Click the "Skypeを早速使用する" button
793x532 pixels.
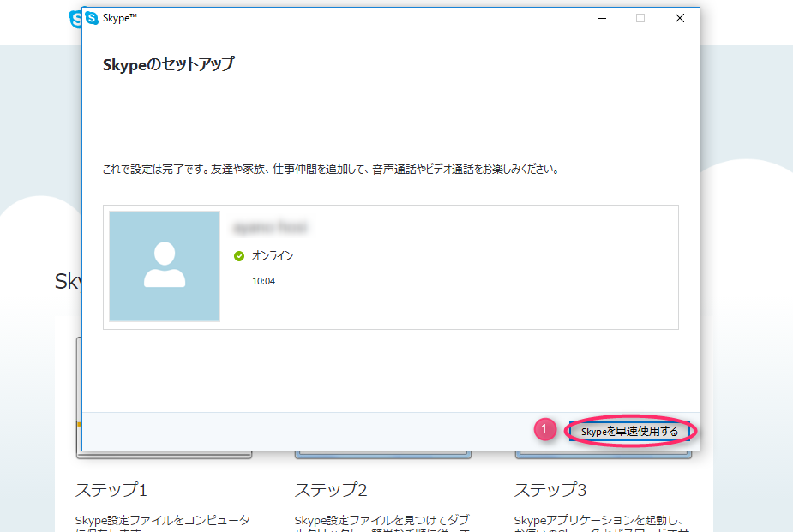click(629, 432)
